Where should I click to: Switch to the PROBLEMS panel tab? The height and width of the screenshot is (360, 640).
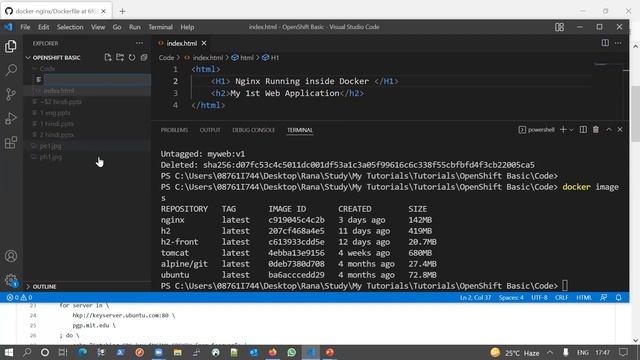(174, 130)
